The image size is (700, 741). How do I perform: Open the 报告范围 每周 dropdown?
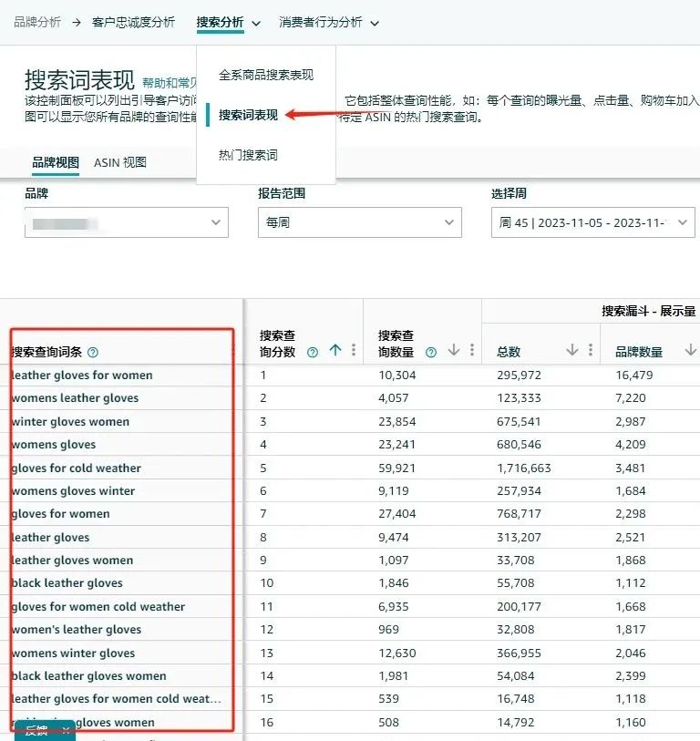(360, 222)
